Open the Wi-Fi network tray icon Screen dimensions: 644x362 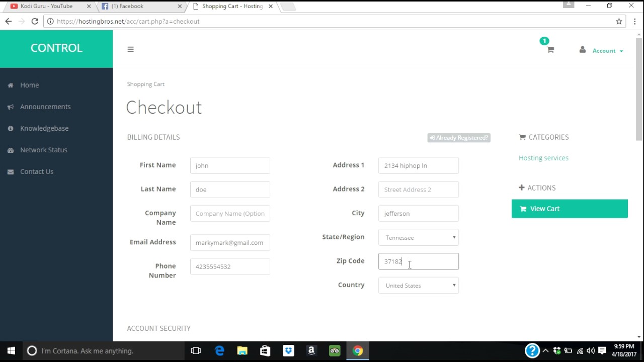pos(580,351)
